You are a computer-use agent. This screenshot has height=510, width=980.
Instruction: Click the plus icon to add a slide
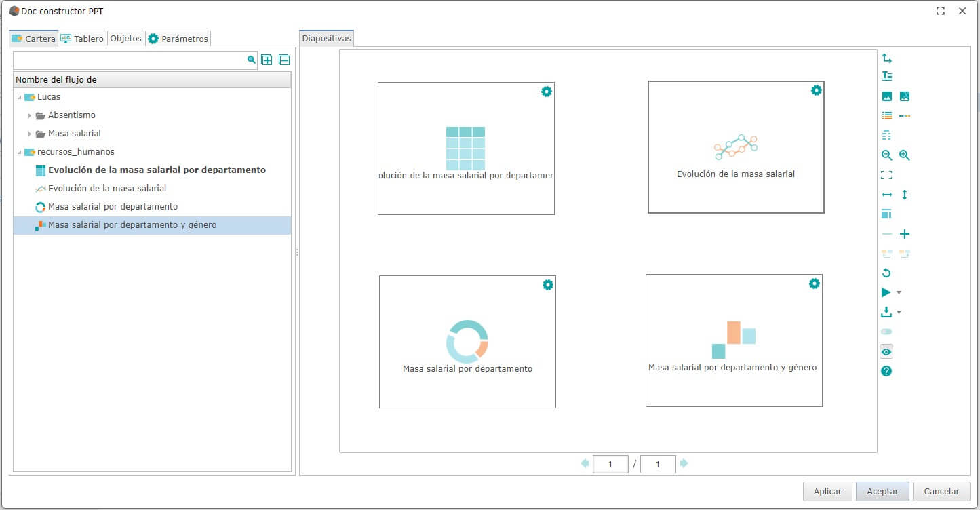pos(904,234)
